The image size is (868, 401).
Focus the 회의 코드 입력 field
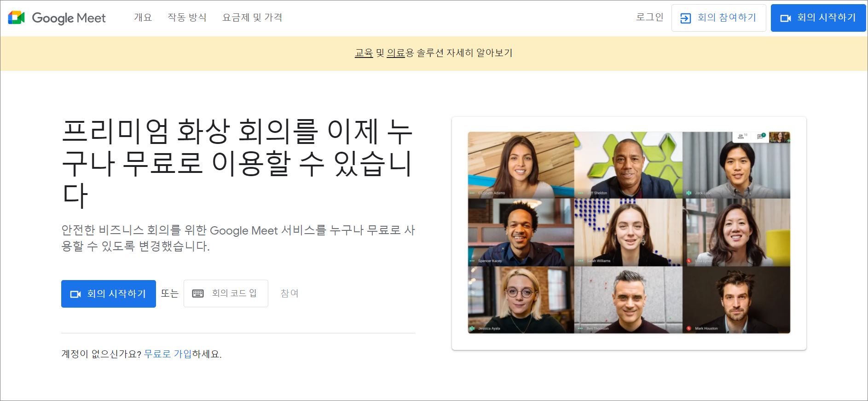click(x=226, y=293)
